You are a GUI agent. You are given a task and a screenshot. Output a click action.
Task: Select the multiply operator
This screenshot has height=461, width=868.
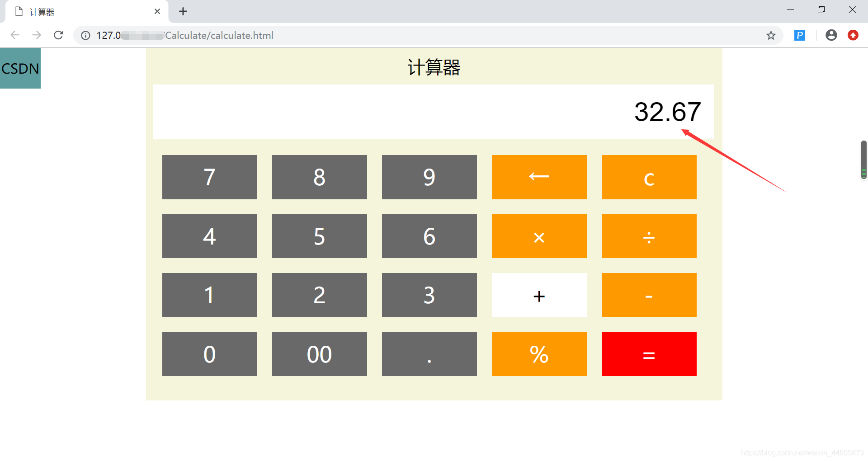point(539,236)
